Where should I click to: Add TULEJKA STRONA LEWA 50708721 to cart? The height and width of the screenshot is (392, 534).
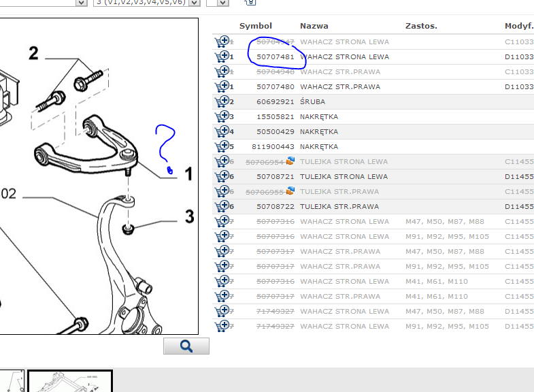click(221, 176)
